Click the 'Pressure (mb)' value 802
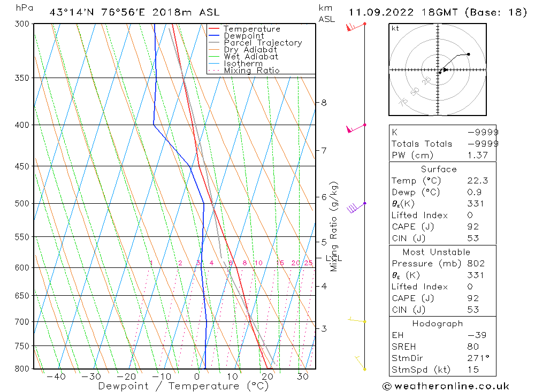 click(x=476, y=264)
